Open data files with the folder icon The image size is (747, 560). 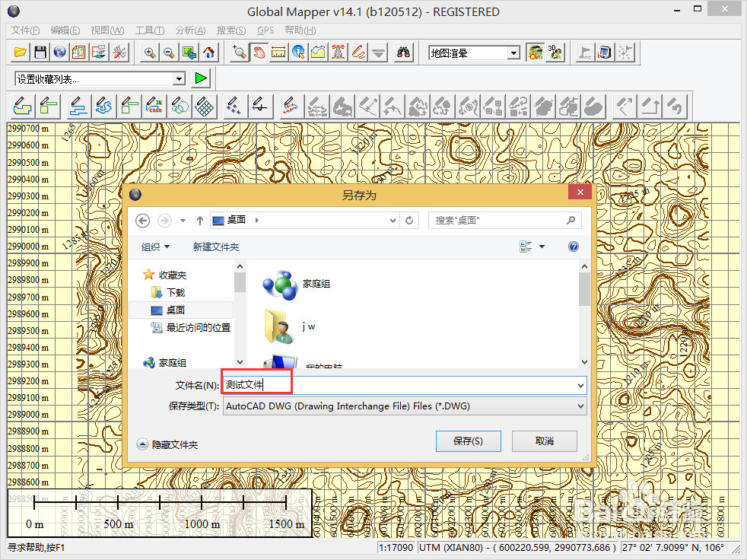[x=21, y=52]
